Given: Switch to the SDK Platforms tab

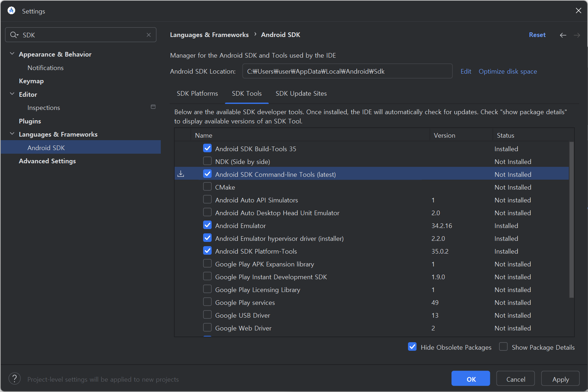Looking at the screenshot, I should (x=197, y=94).
